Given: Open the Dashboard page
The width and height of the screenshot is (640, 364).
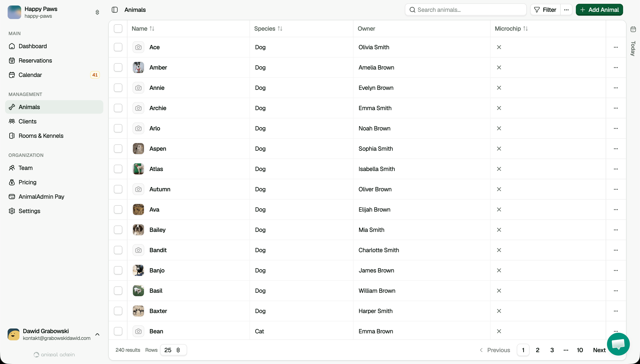Looking at the screenshot, I should [54, 46].
